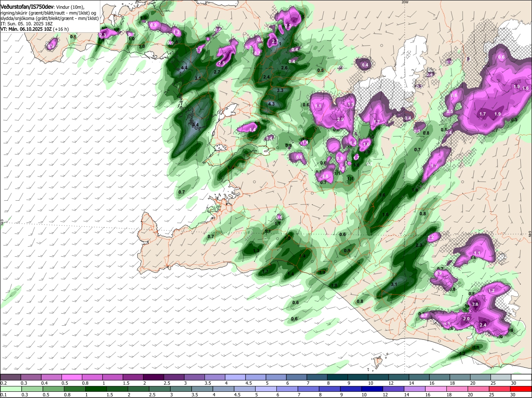
Task: Pick the snow scale swatch starting at 9
Action: pyautogui.click(x=357, y=377)
